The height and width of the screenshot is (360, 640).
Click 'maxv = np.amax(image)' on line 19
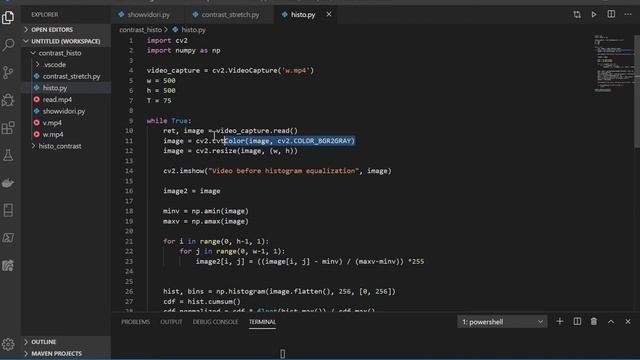(205, 221)
